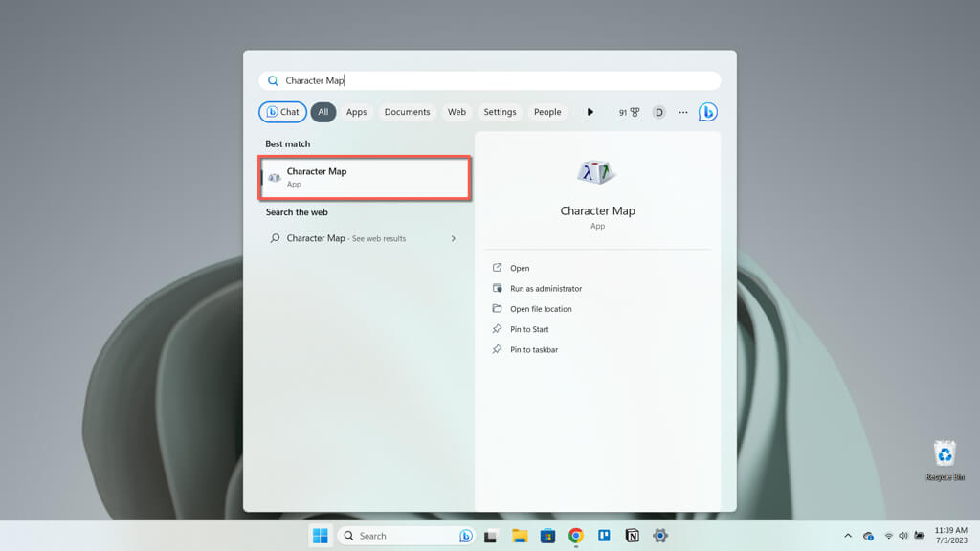Viewport: 980px width, 551px height.
Task: Choose Open file location
Action: tap(541, 309)
